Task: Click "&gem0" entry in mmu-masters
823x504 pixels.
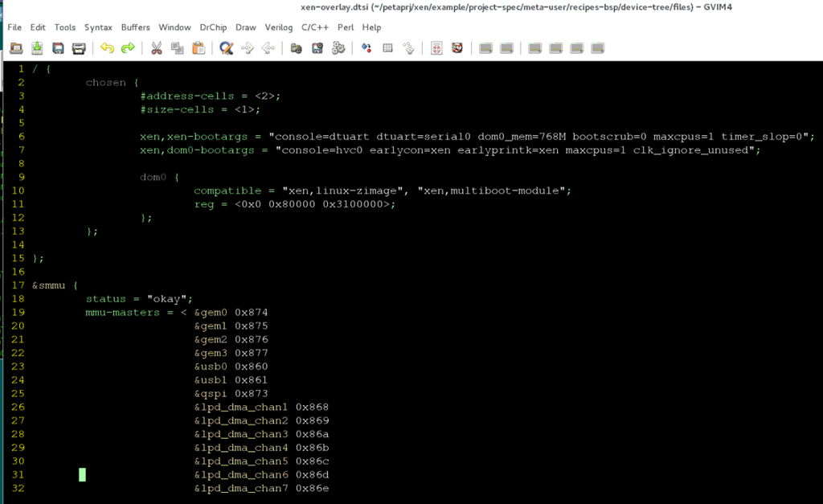Action: tap(211, 313)
